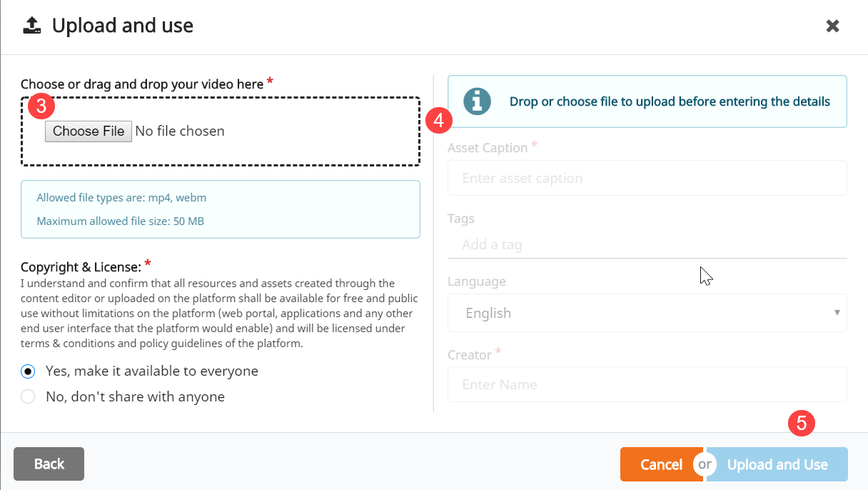Screen dimensions: 868x490
Task: Select "Yes, make it available to everyone"
Action: click(28, 371)
